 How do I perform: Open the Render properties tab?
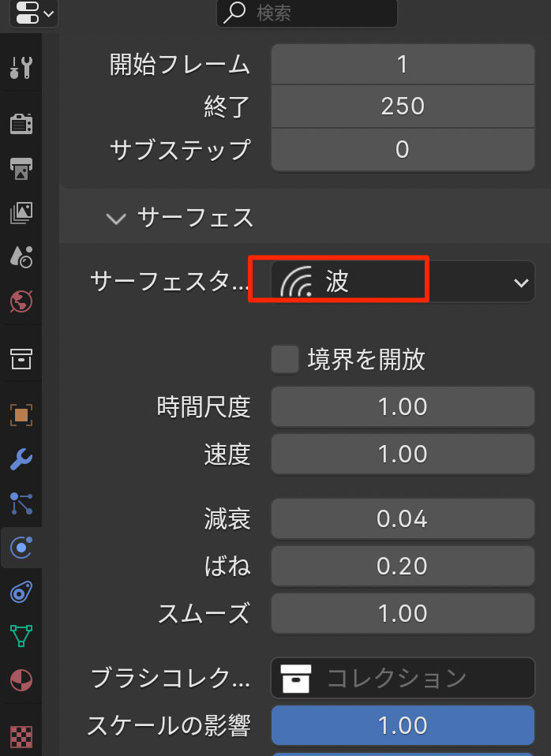[x=21, y=123]
